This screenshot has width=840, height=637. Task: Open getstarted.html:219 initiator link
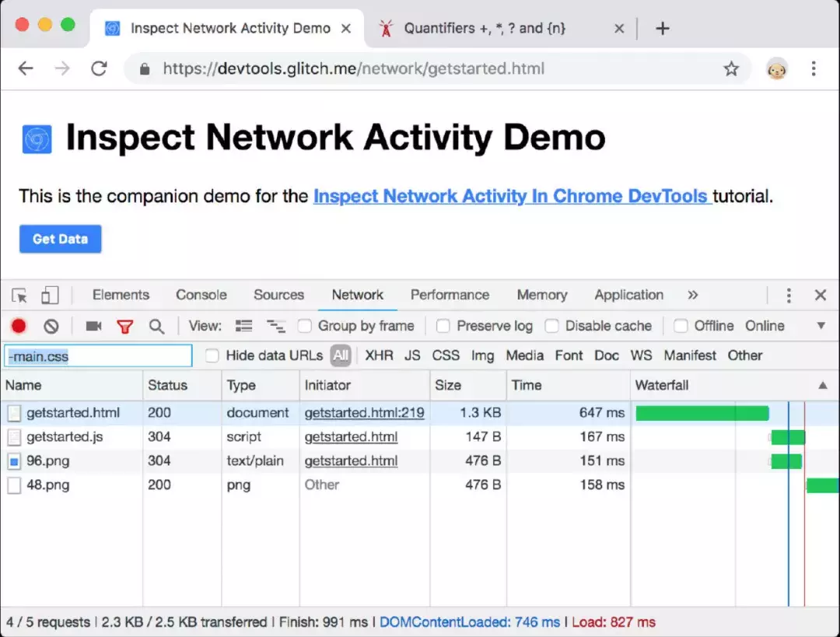click(x=364, y=413)
